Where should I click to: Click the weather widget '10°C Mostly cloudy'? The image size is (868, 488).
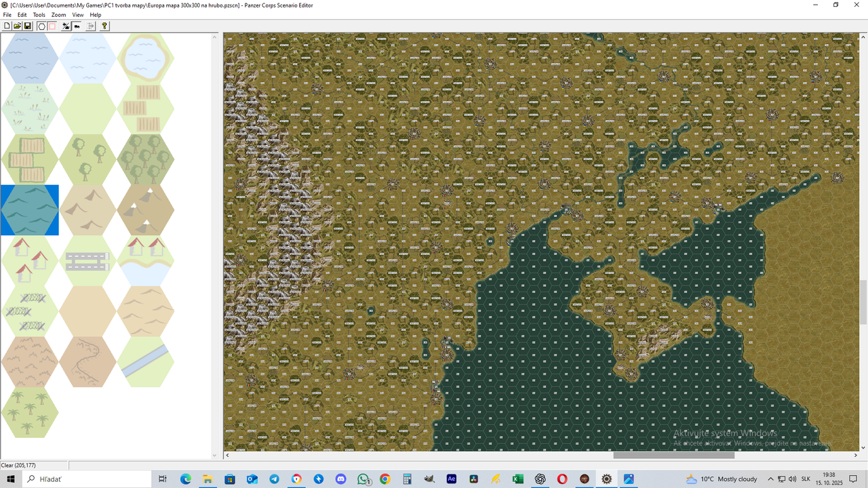tap(722, 479)
